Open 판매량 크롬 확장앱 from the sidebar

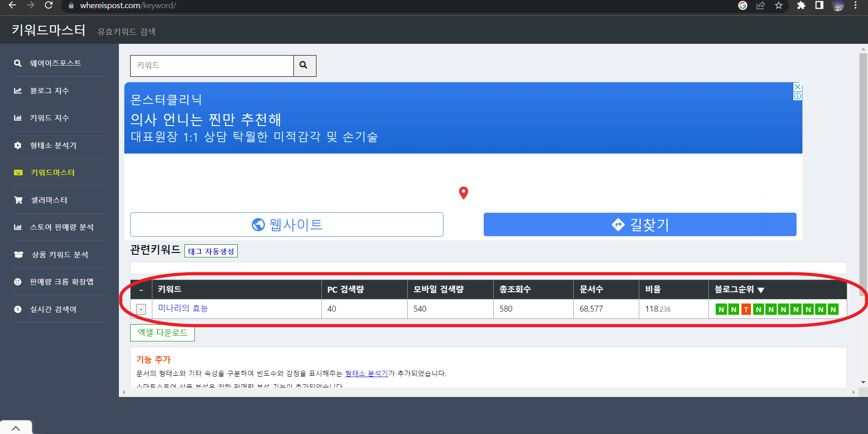18,282
